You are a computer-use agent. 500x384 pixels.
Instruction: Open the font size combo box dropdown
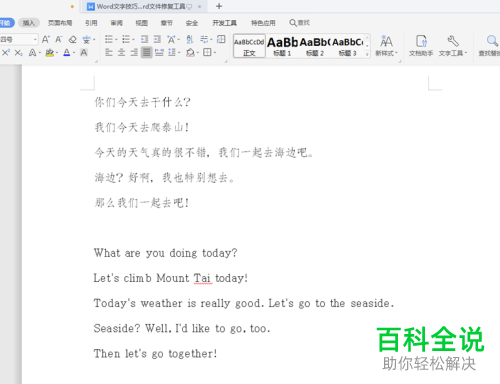[35, 40]
